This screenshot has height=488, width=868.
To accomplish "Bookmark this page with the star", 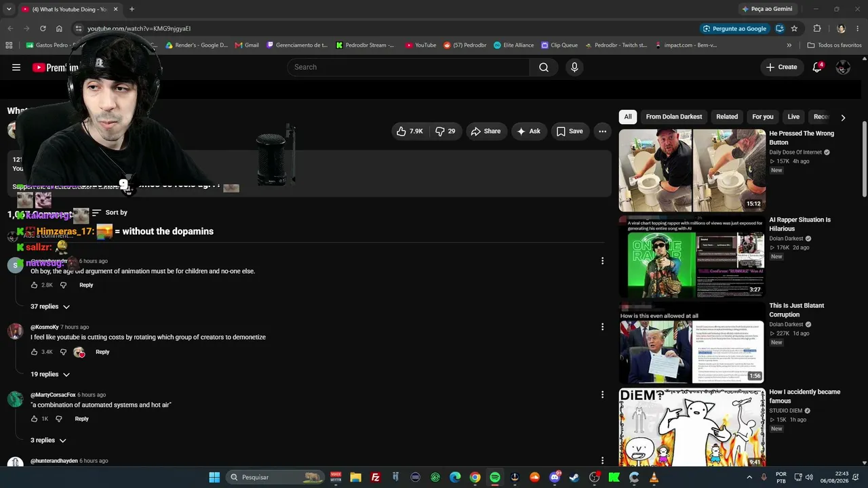I will (x=794, y=28).
